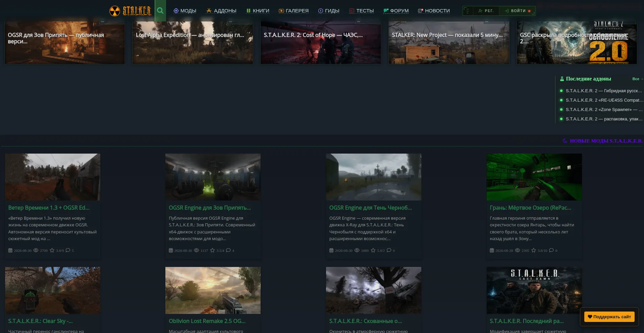This screenshot has height=333, width=644.
Task: Click the S.T.A.L.K.E.R. Last Dawn poster thumbnail
Action: 534,290
